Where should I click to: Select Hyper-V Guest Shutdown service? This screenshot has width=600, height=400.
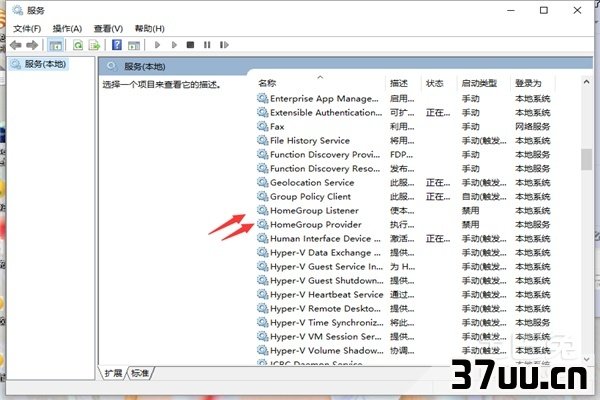404,281
